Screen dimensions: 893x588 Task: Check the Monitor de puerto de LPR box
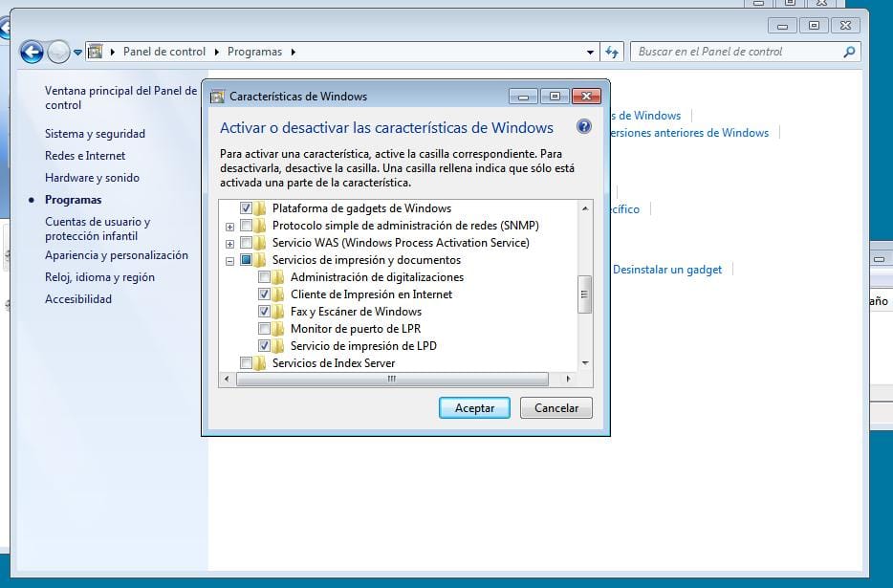[x=264, y=329]
